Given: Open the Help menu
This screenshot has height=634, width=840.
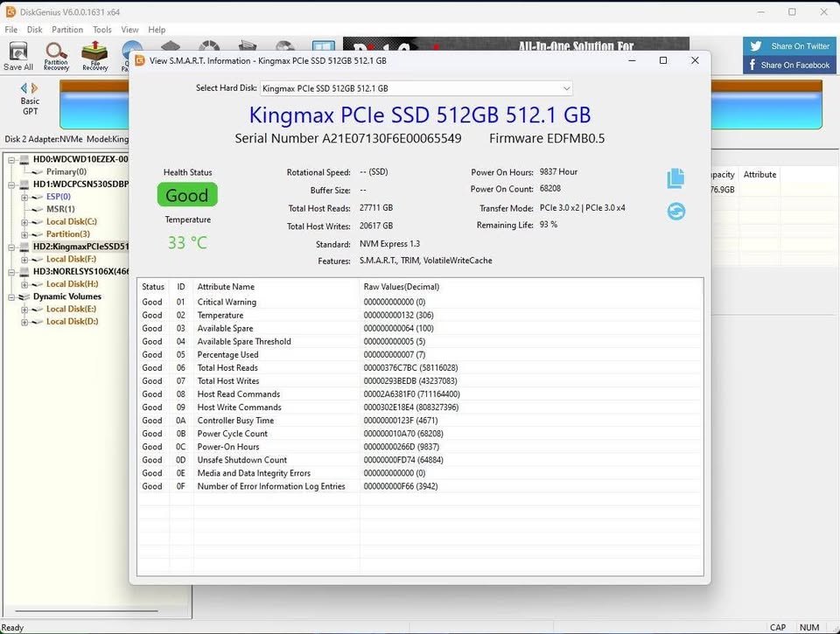Looking at the screenshot, I should 157,30.
